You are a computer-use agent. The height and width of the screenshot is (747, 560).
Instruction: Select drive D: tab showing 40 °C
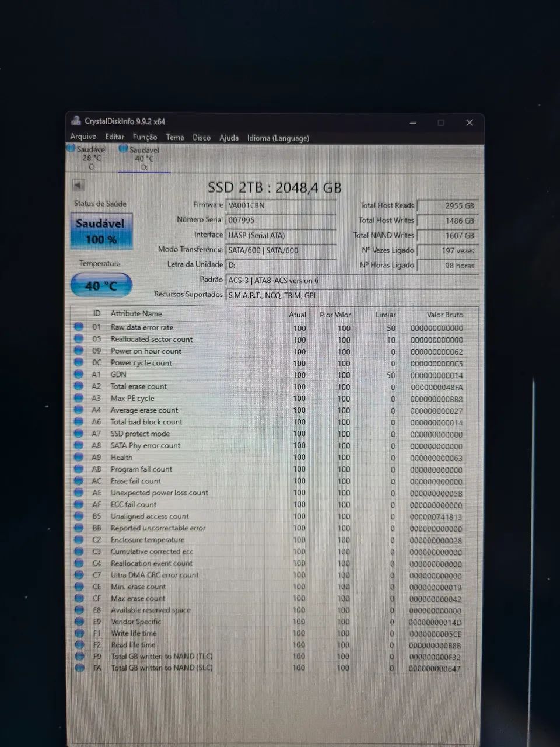coord(143,159)
